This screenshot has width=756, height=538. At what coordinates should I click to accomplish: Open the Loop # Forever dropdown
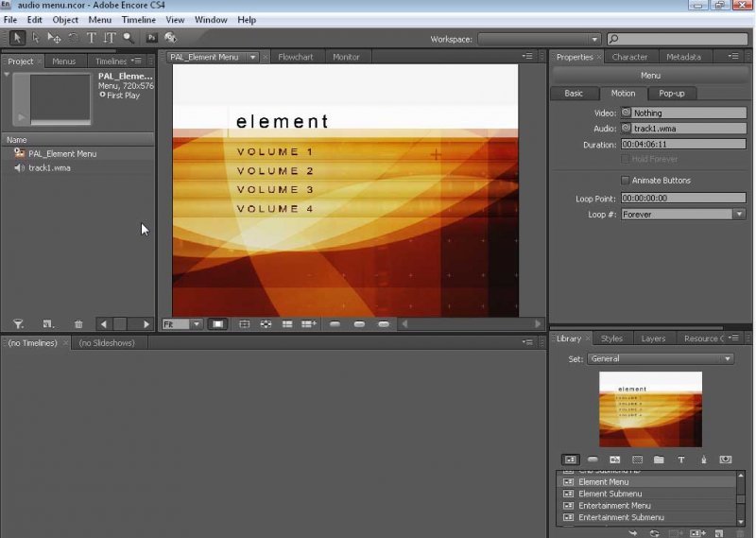click(x=738, y=215)
